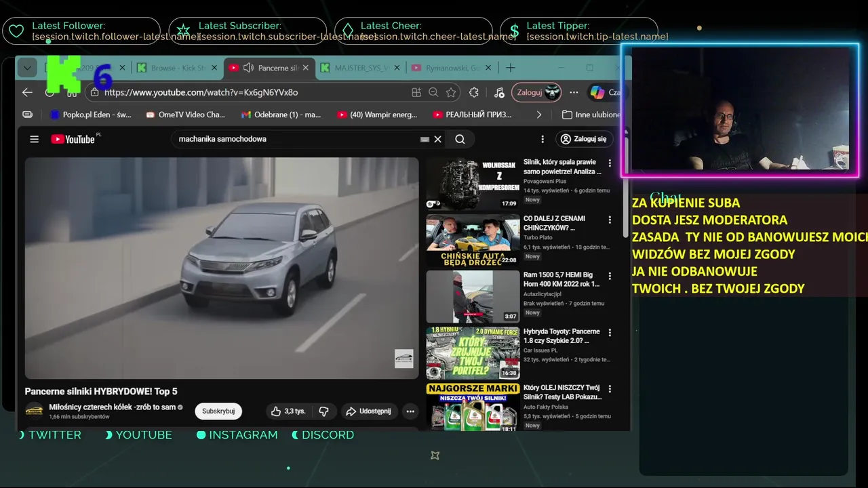Add page to favorites with star icon

450,92
